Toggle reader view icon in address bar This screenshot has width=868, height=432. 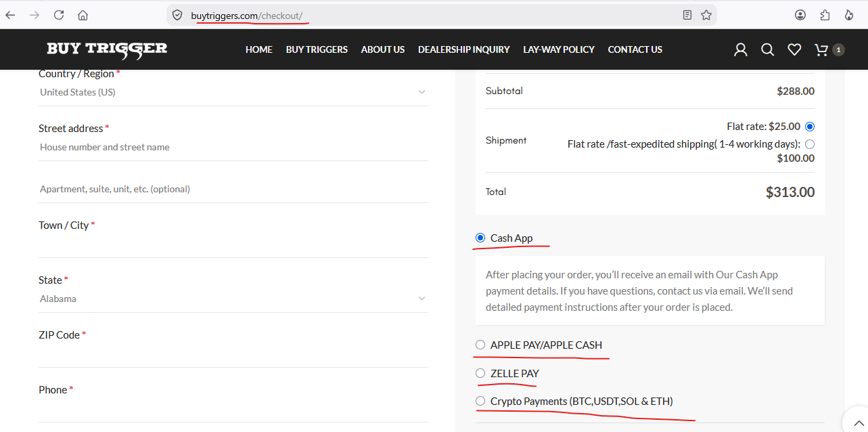click(x=687, y=15)
